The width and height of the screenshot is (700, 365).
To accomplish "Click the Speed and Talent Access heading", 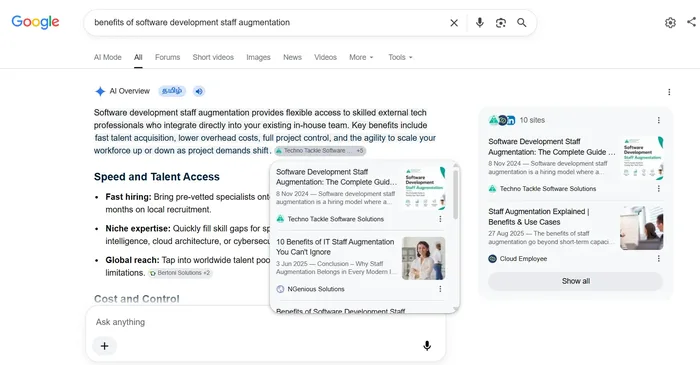I will pyautogui.click(x=157, y=177).
